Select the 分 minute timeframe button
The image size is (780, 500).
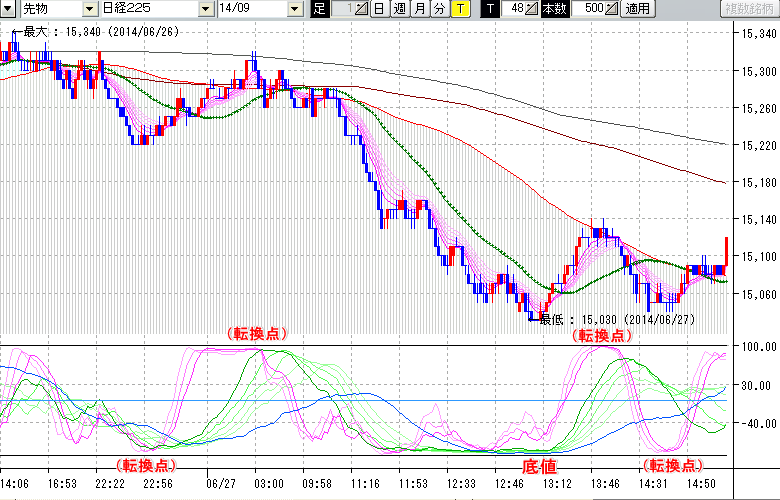439,9
